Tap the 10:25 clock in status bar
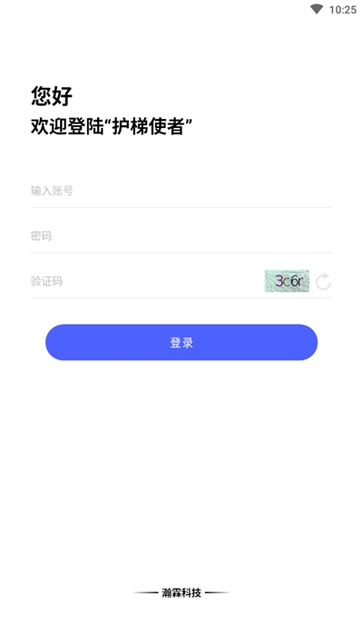Image resolution: width=363 pixels, height=644 pixels. point(343,9)
